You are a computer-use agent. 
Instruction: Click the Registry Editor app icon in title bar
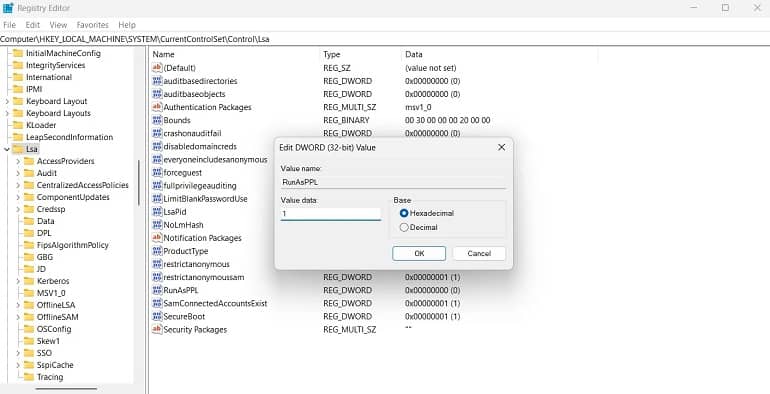8,8
